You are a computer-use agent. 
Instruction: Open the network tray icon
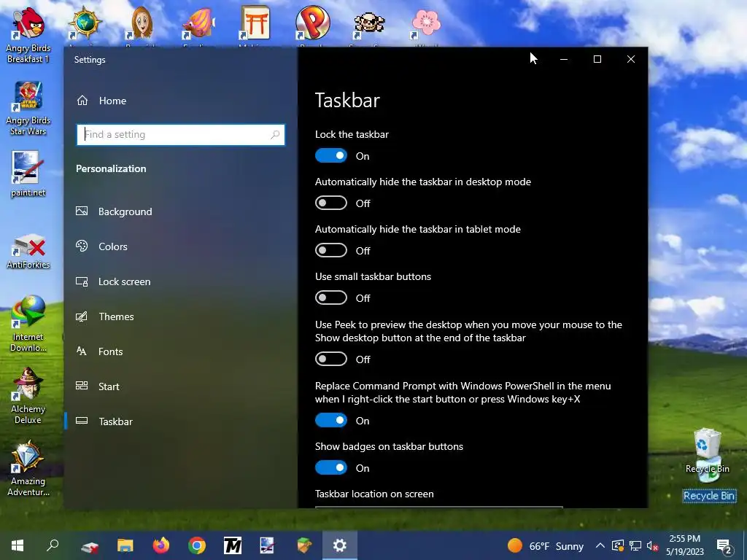(635, 545)
